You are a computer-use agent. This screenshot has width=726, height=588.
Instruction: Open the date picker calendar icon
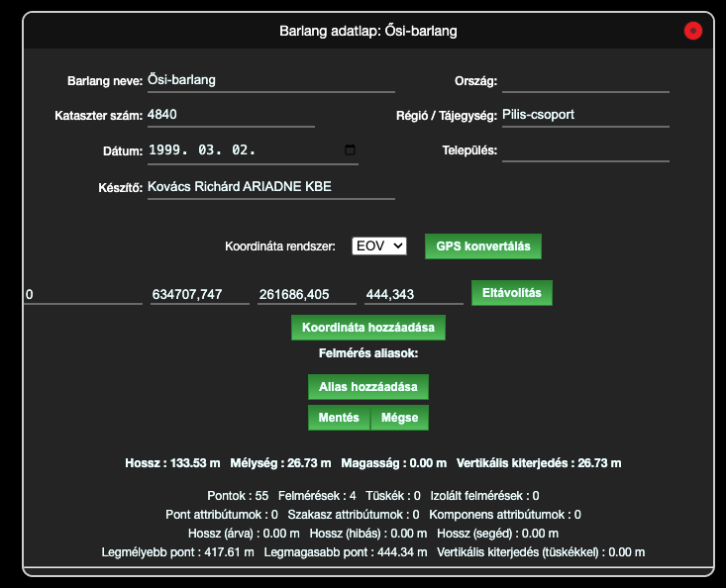(x=350, y=150)
